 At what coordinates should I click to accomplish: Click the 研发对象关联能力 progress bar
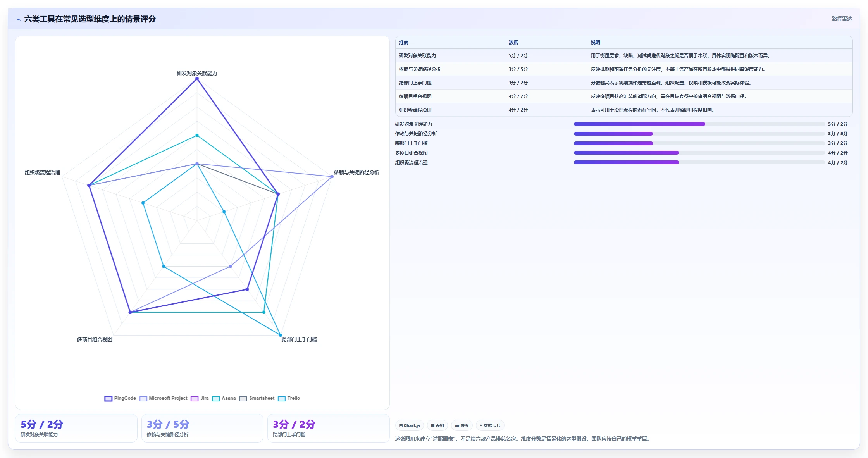tap(699, 124)
